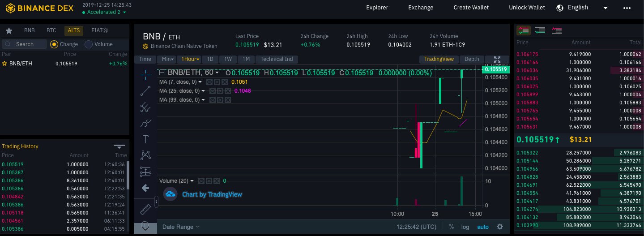Select the text annotation tool
Image resolution: width=644 pixels, height=236 pixels.
point(145,139)
